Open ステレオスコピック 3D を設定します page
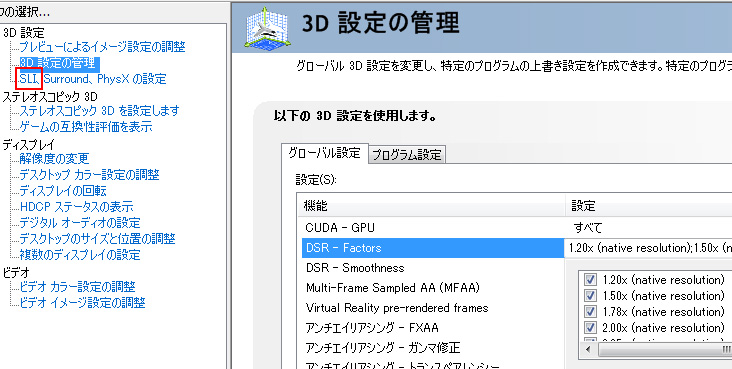 99,111
